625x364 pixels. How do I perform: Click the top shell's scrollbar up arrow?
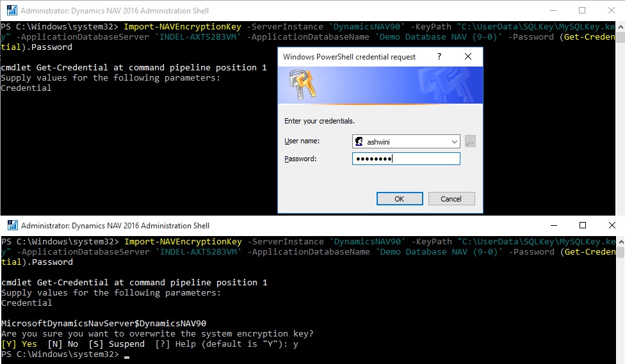[621, 26]
